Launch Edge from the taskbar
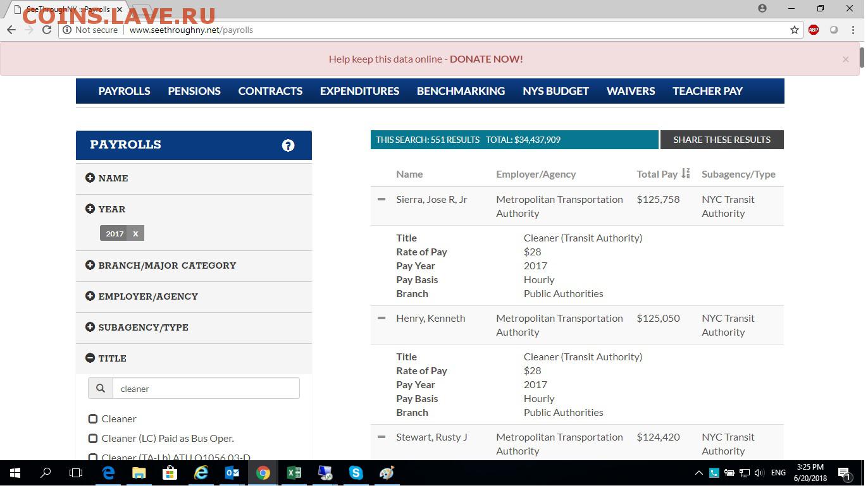This screenshot has width=868, height=488. [108, 472]
